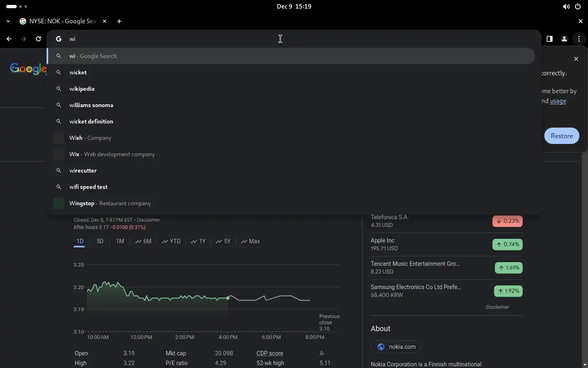This screenshot has height=368, width=588.
Task: Click the power icon in top bar
Action: tap(578, 7)
